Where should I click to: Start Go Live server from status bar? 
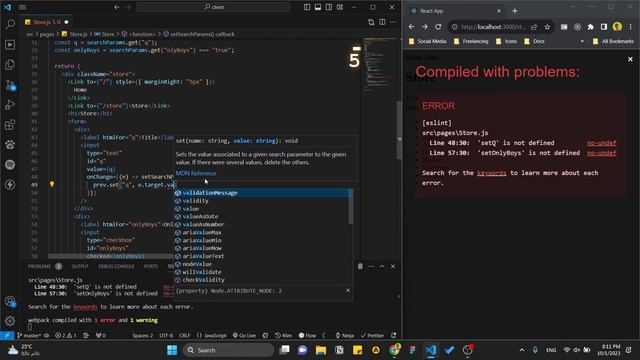244,336
